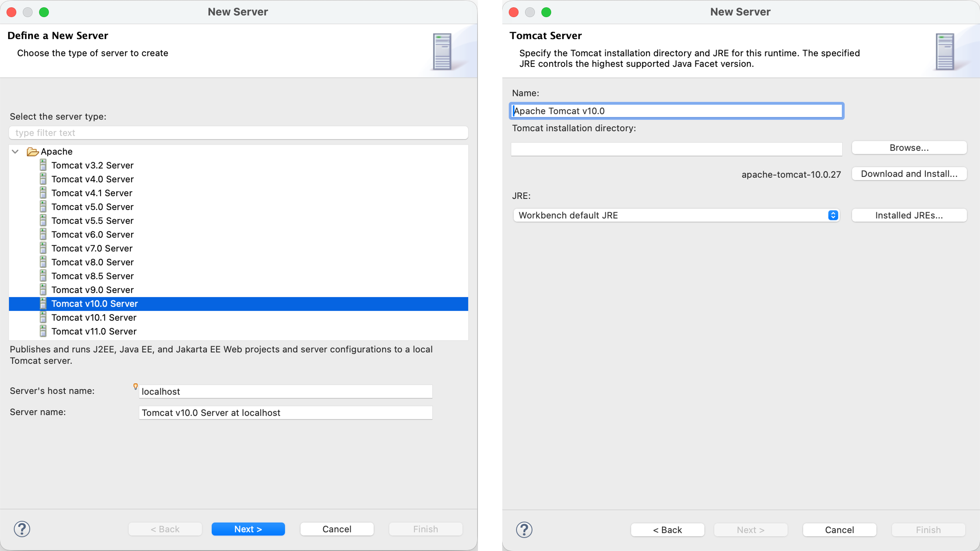980x551 pixels.
Task: Select Tomcat v8.5 Server entry
Action: point(92,276)
